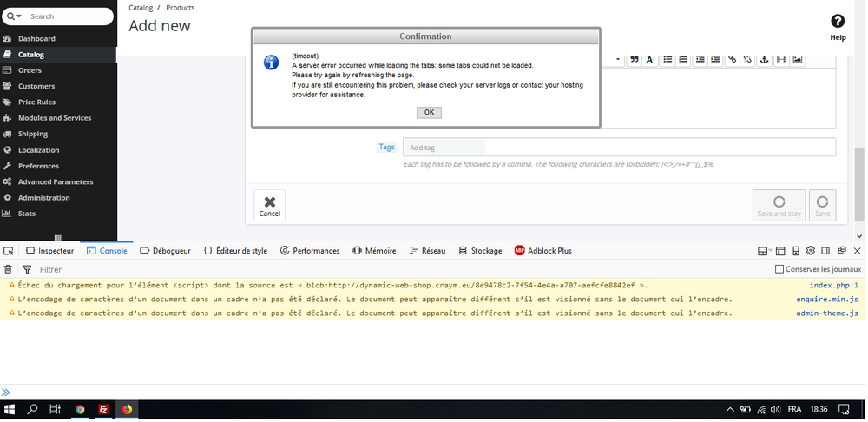
Task: Switch to the Performances tab
Action: (x=310, y=251)
